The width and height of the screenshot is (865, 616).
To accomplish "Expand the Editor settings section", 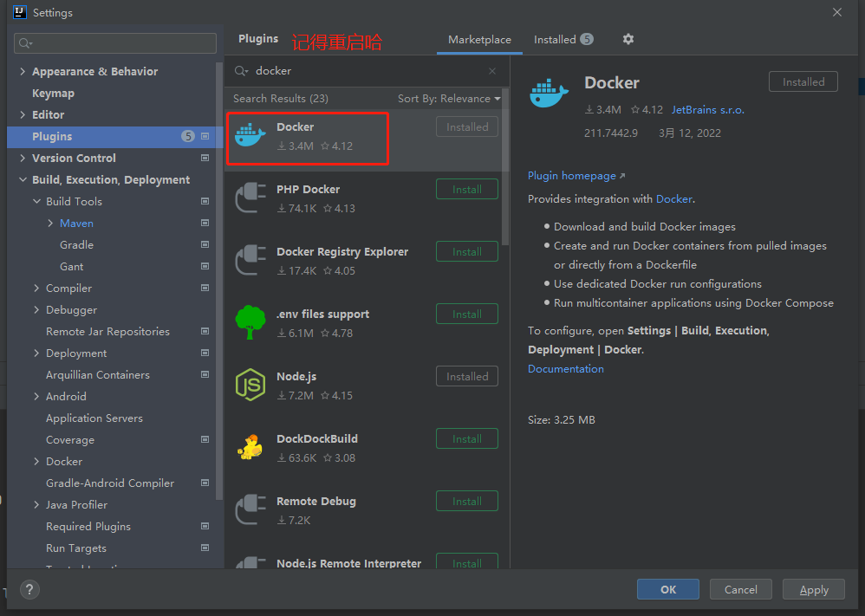I will pyautogui.click(x=23, y=114).
